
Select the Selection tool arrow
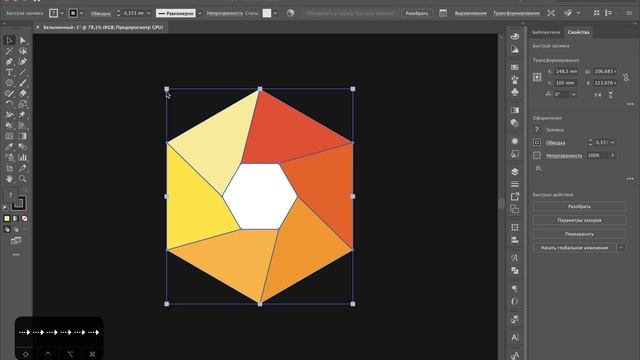(9, 40)
